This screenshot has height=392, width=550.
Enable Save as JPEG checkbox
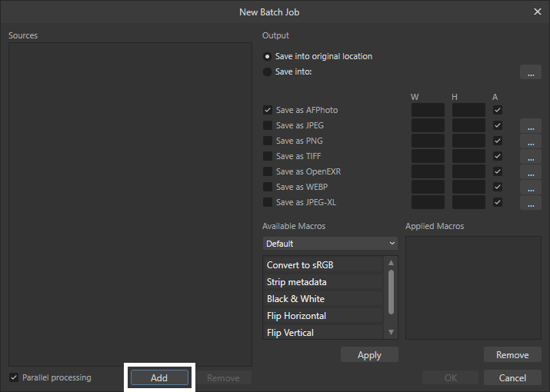[268, 125]
